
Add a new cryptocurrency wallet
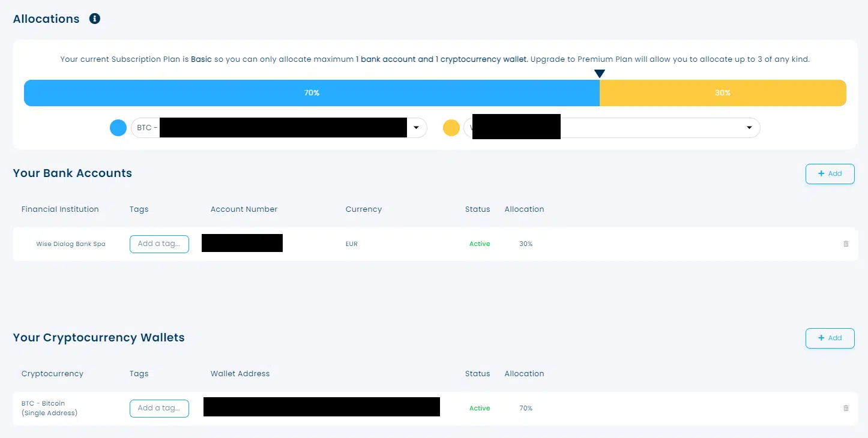(x=830, y=338)
